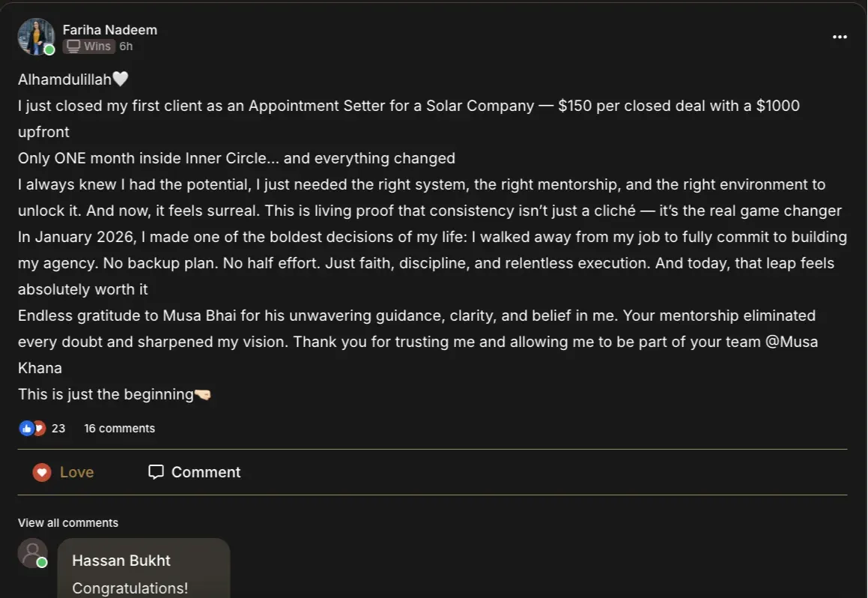Select the Wins category label
The width and height of the screenshot is (868, 598).
point(97,46)
